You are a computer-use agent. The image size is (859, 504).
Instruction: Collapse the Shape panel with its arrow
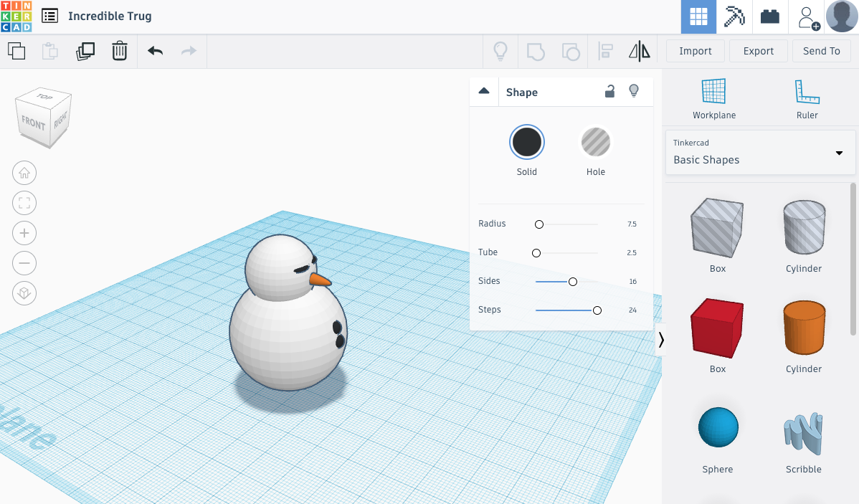pos(484,91)
